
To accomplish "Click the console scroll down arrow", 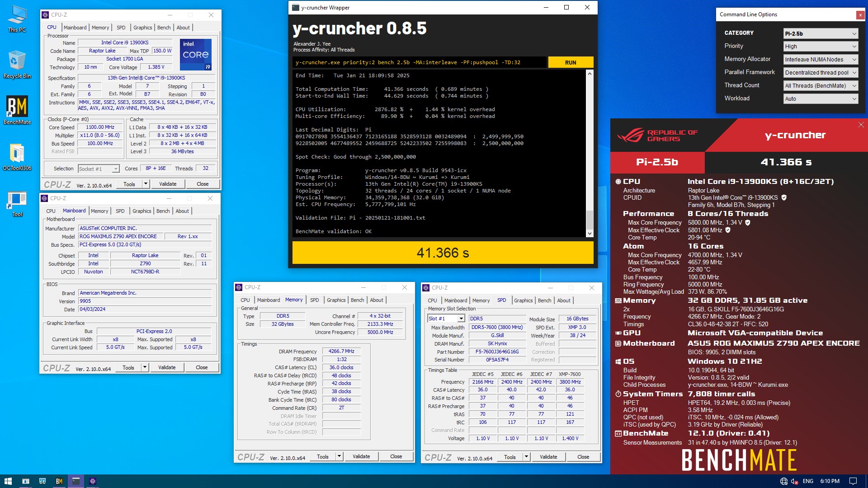I will (590, 233).
